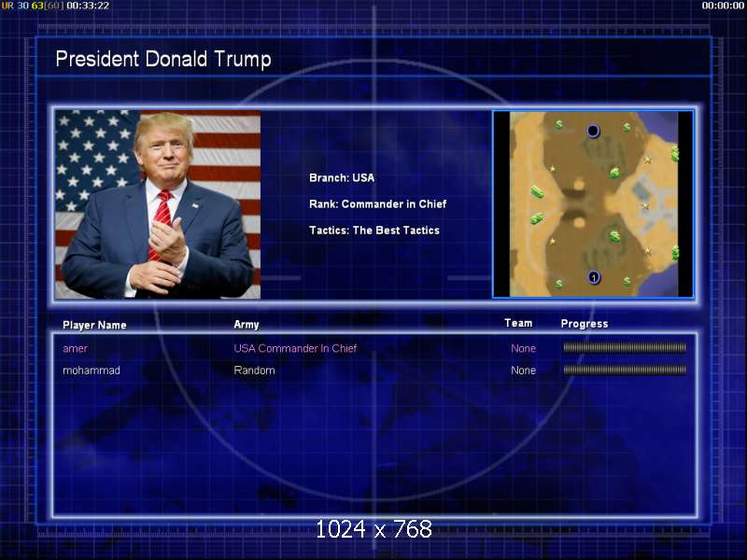Image resolution: width=747 pixels, height=560 pixels.
Task: Select the empty black start position marker on map
Action: [593, 131]
